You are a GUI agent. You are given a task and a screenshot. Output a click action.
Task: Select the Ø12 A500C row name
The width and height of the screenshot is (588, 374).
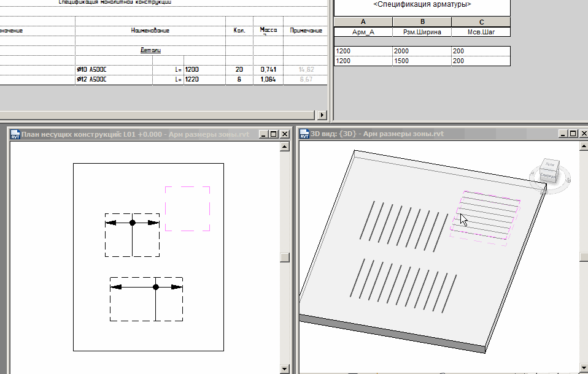[x=92, y=79]
